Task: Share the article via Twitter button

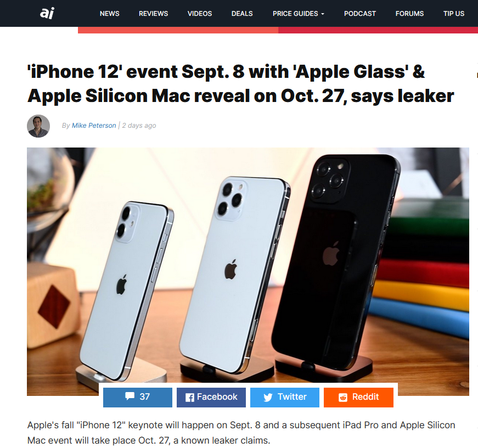Action: [285, 398]
